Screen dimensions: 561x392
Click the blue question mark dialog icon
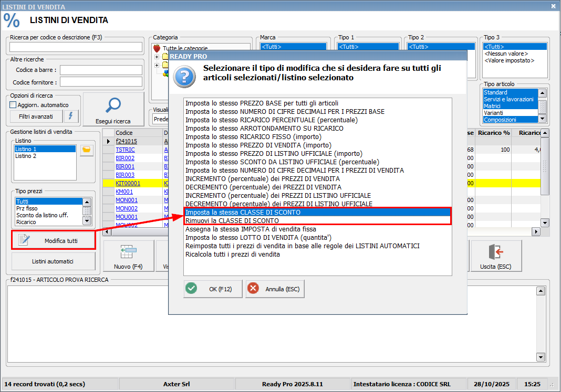[184, 77]
